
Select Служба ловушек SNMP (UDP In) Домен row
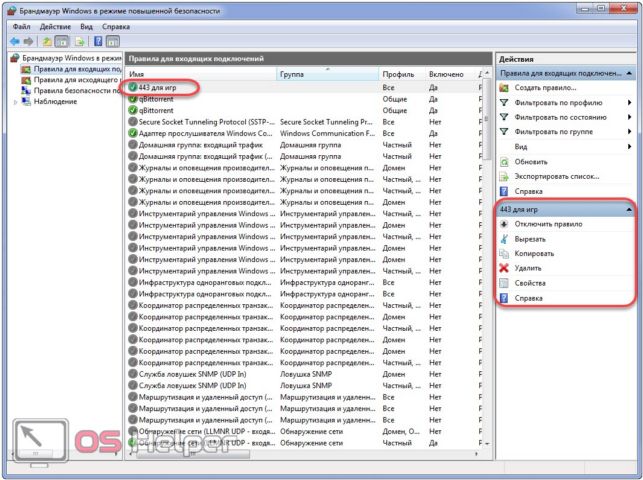click(303, 374)
